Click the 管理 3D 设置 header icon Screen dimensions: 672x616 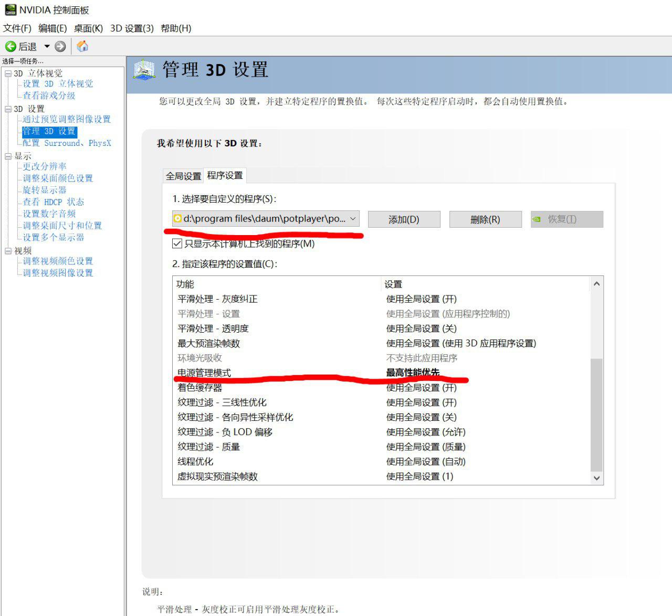click(144, 70)
